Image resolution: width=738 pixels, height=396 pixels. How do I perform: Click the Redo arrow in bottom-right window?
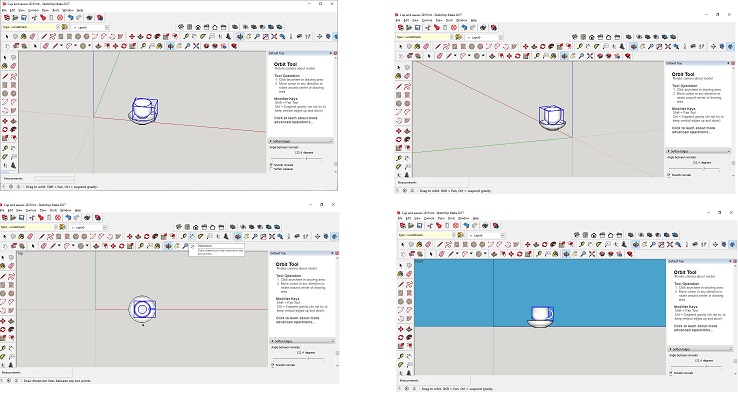[x=474, y=226]
